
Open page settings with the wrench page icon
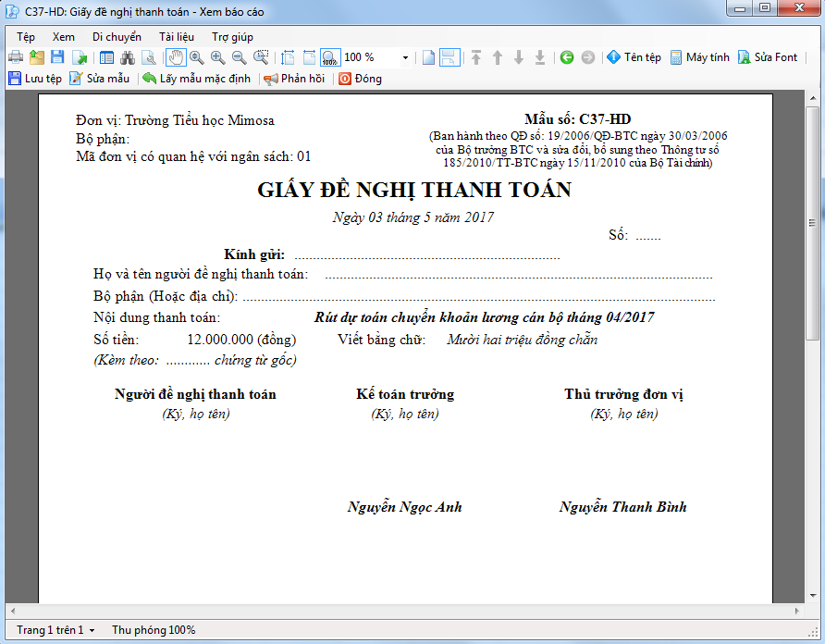(149, 57)
